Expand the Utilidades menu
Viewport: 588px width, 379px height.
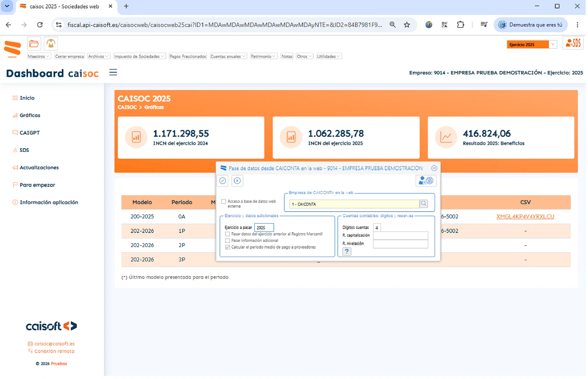point(329,56)
